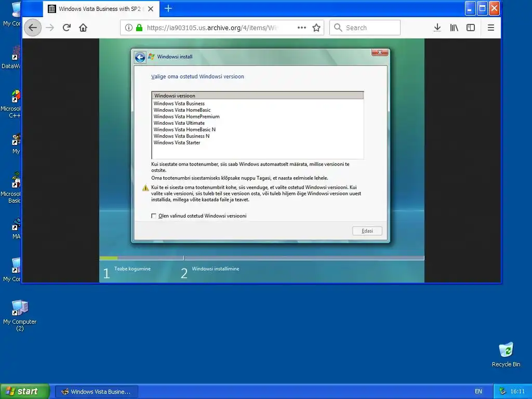
Task: Open the library bookshelf icon
Action: pos(454,28)
